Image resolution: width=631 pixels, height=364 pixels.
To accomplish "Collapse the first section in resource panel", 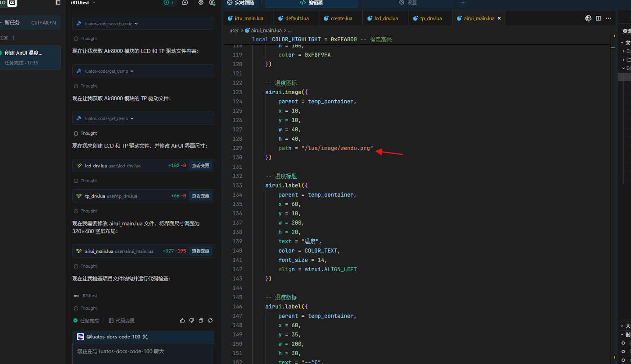I will [622, 42].
